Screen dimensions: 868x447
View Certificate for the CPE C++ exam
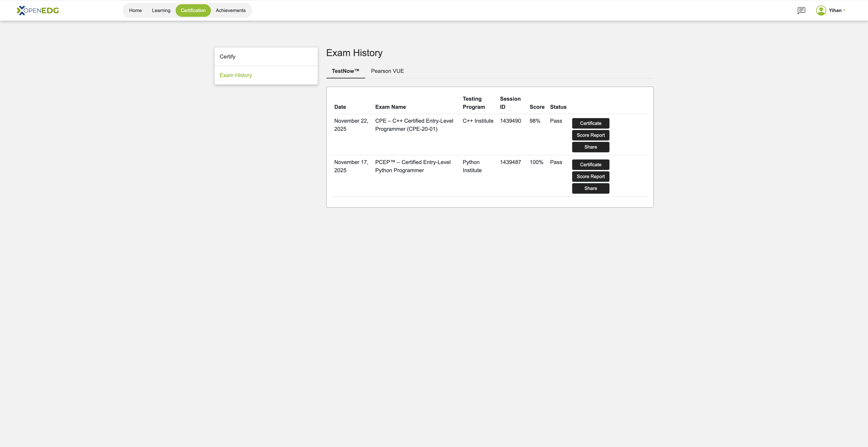(590, 123)
